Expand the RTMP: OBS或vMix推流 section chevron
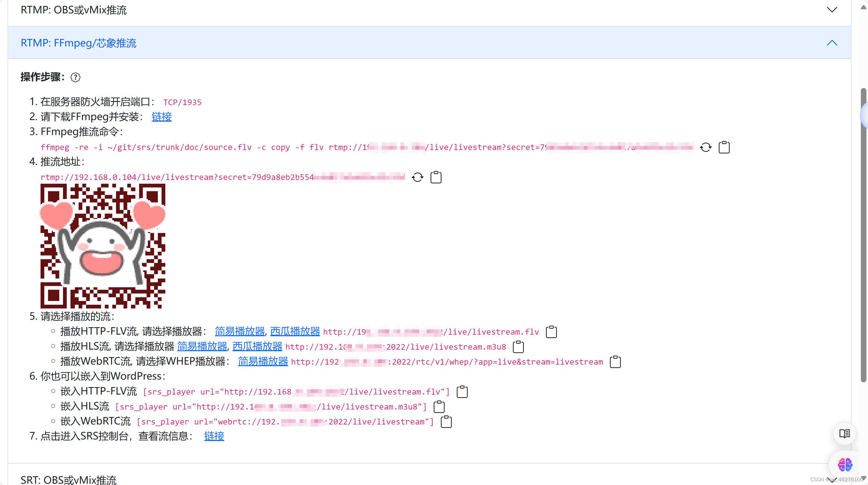Screen dimensions: 868x485 (832, 10)
